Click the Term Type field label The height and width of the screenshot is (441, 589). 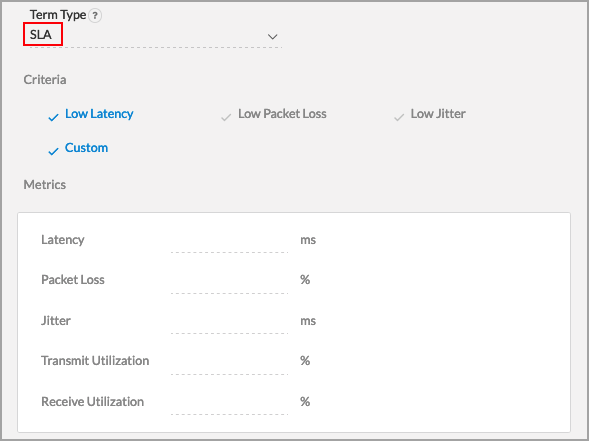coord(58,15)
